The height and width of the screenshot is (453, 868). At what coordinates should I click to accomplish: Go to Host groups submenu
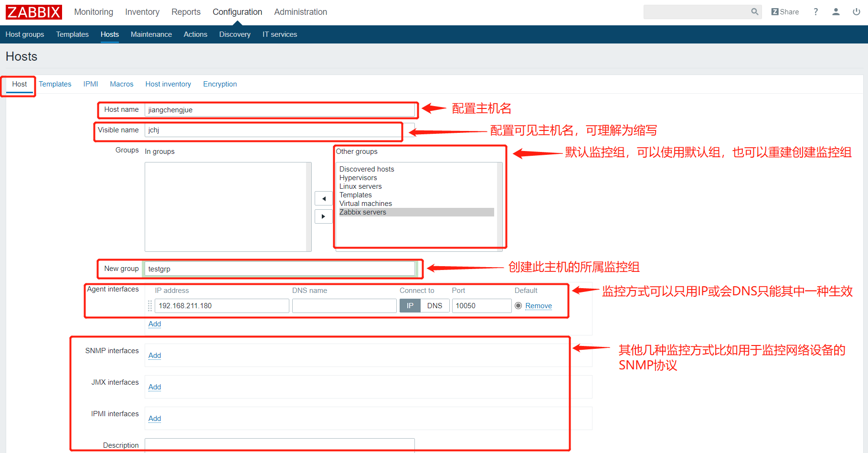pyautogui.click(x=25, y=34)
